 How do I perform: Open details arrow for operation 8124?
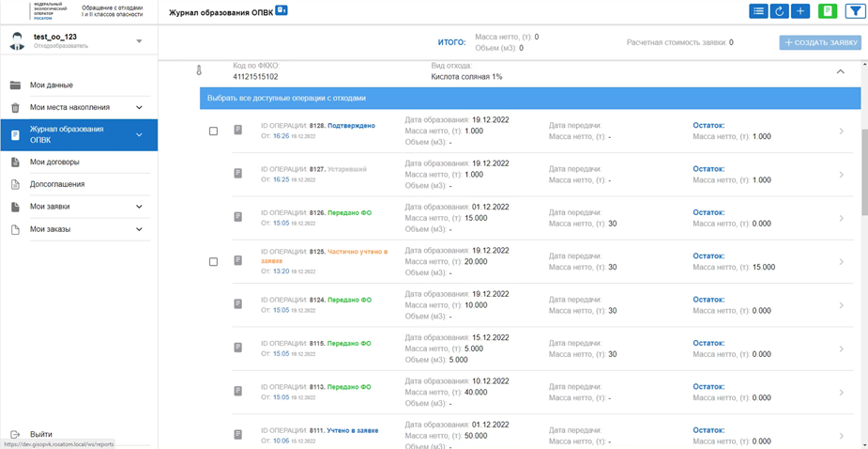[842, 305]
